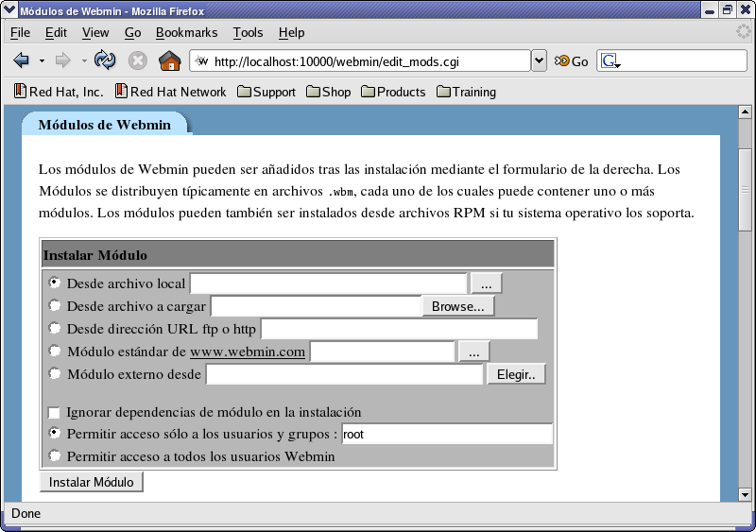Viewport: 756px width, 532px height.
Task: Open the Support bookmark folder
Action: [266, 92]
